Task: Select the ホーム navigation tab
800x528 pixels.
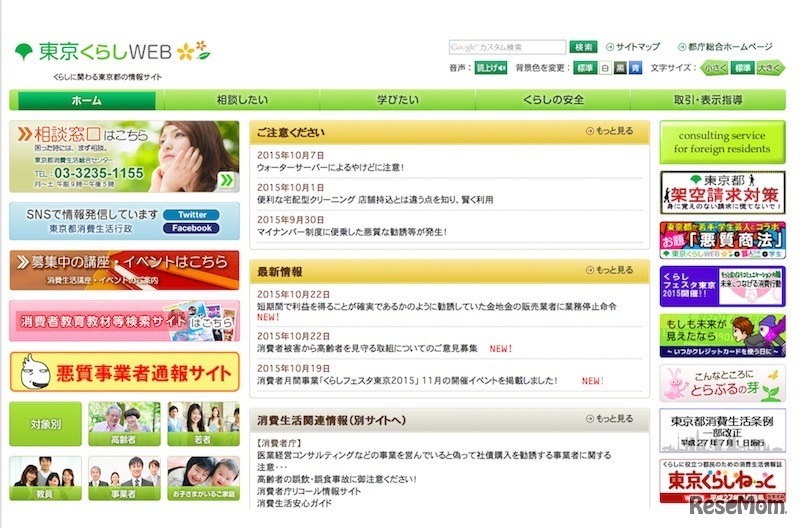Action: [86, 100]
